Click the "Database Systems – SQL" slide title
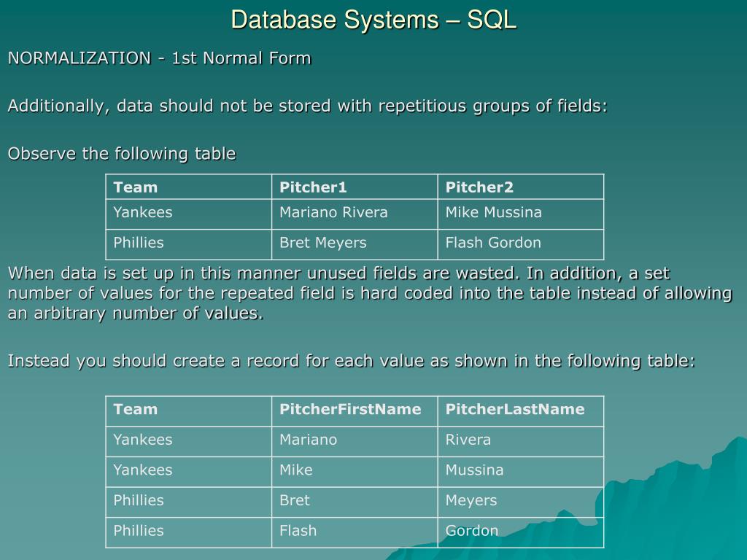The height and width of the screenshot is (560, 747). point(373,20)
